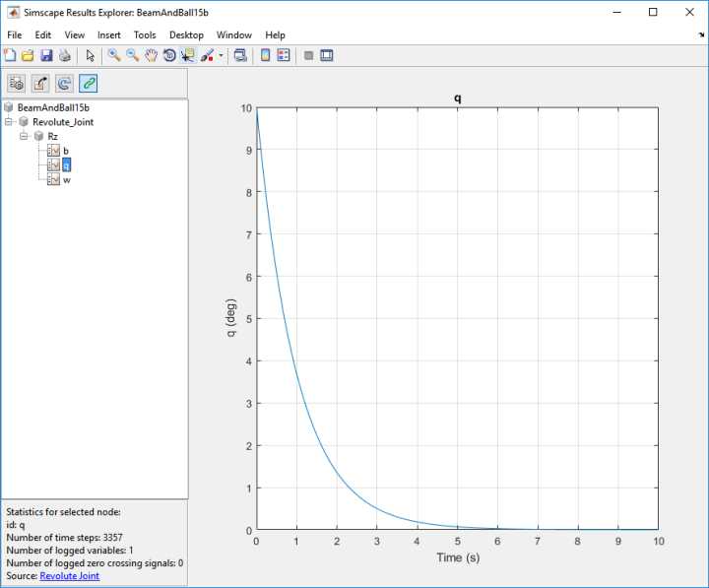Click the reload logged data button
Viewport: 709px width, 588px height.
[x=64, y=83]
